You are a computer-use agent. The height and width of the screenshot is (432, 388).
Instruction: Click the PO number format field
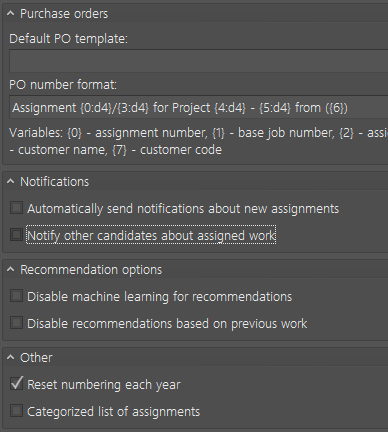[199, 107]
